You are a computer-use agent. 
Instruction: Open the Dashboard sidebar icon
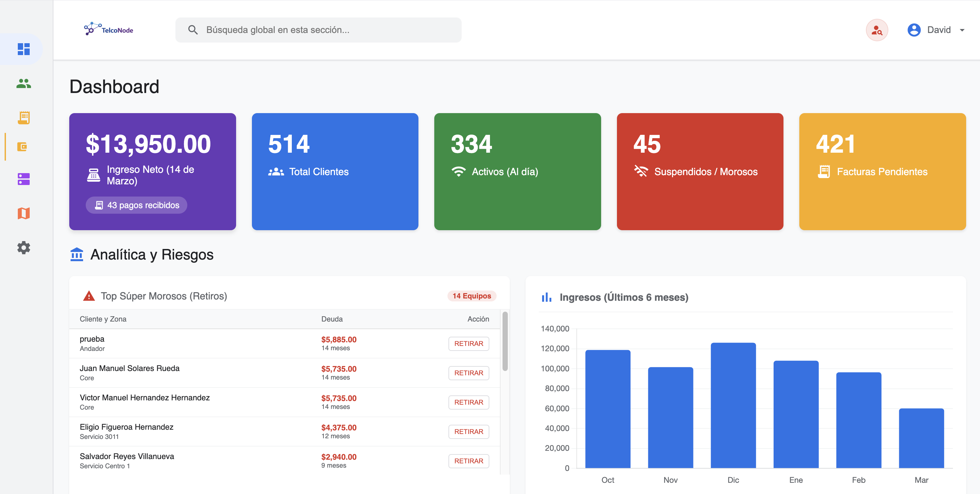tap(24, 48)
